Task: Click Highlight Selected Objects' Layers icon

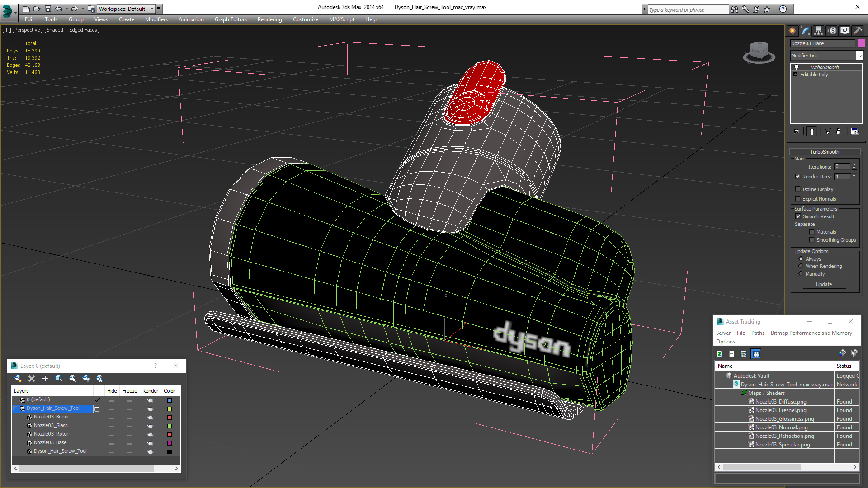Action: pyautogui.click(x=72, y=379)
